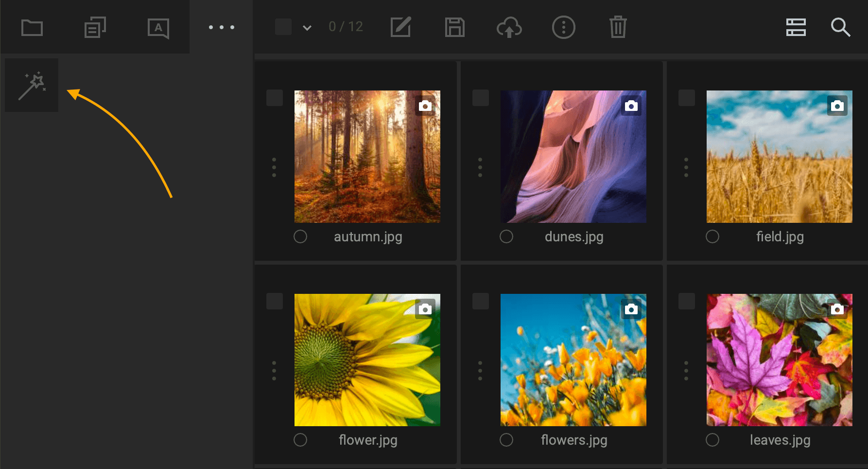Select the magic wand tool
The width and height of the screenshot is (868, 469).
pos(31,85)
